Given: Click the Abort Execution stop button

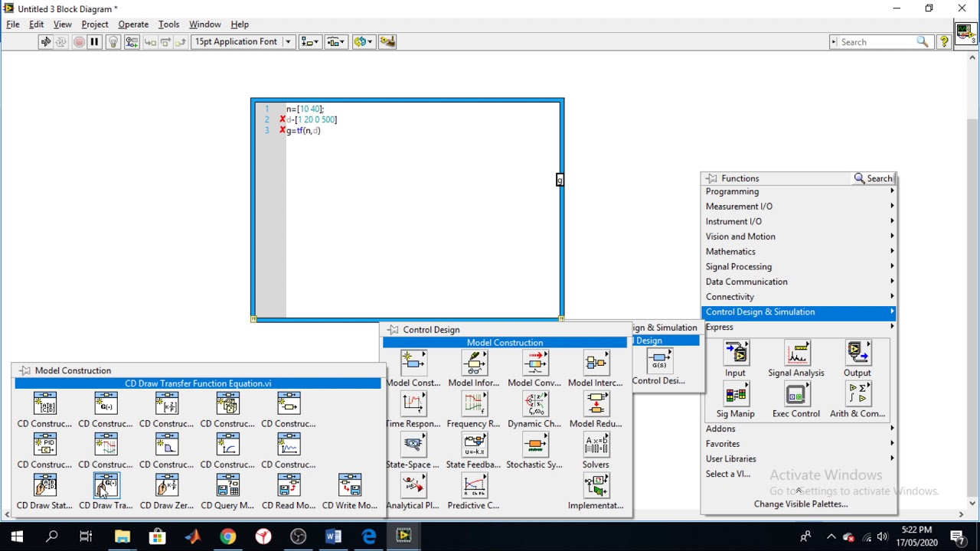Looking at the screenshot, I should pos(79,42).
